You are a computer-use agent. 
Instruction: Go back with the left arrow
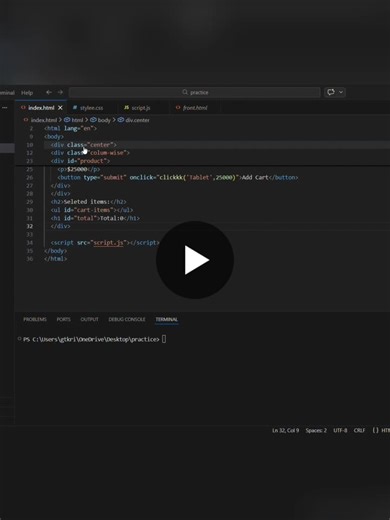(x=49, y=92)
